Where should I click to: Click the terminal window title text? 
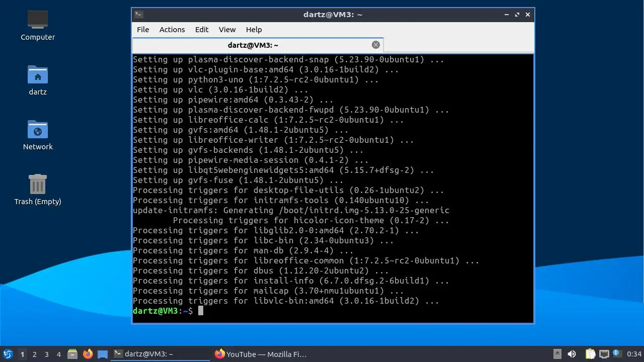[x=333, y=15]
